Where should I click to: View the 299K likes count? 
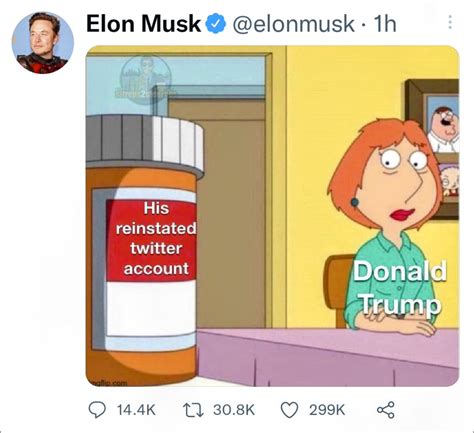coord(327,410)
